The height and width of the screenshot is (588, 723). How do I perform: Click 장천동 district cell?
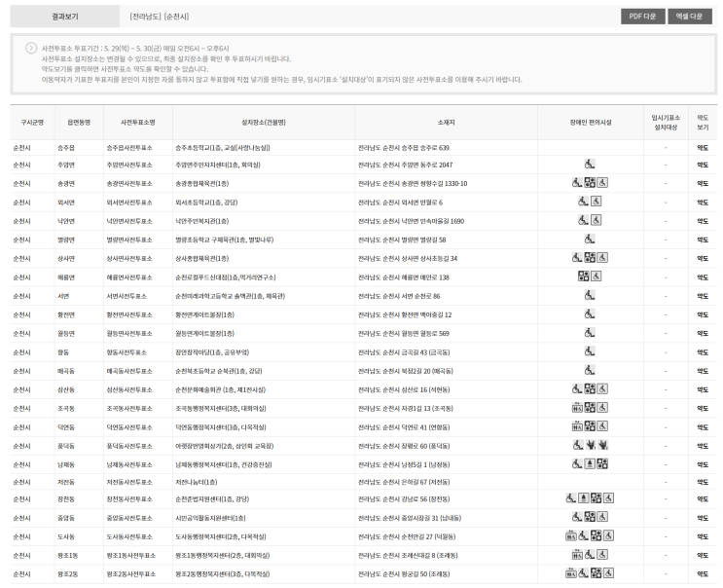tap(66, 499)
